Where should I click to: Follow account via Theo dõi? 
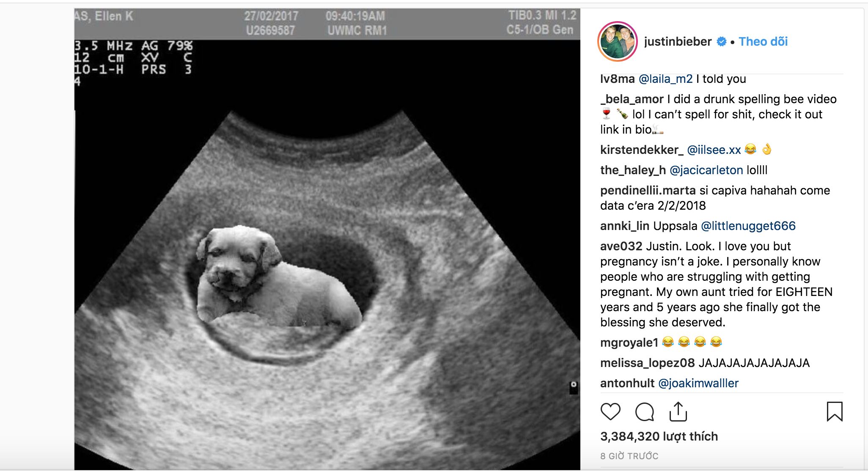click(763, 41)
